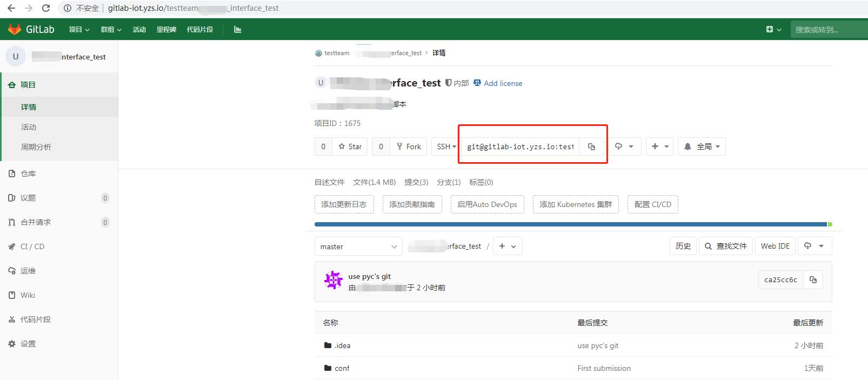Open the 项目 menu in navbar
Image resolution: width=868 pixels, height=380 pixels.
pos(79,29)
